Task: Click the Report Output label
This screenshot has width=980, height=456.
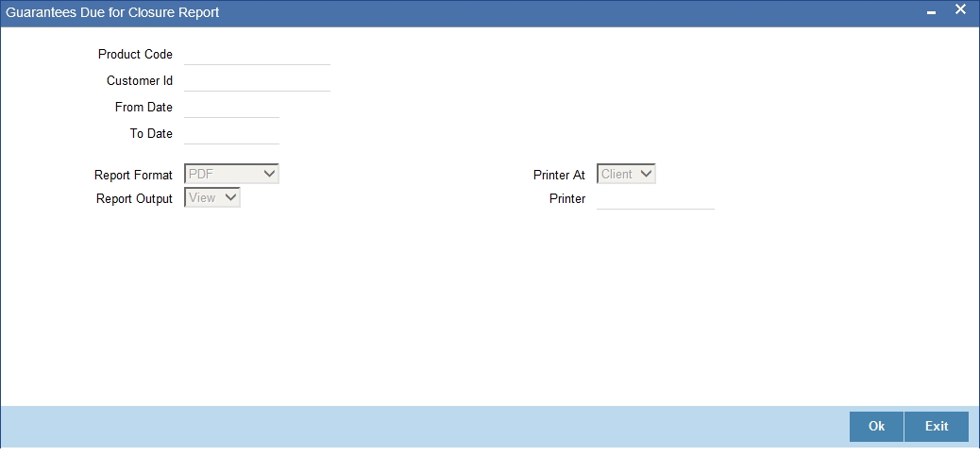Action: coord(134,198)
